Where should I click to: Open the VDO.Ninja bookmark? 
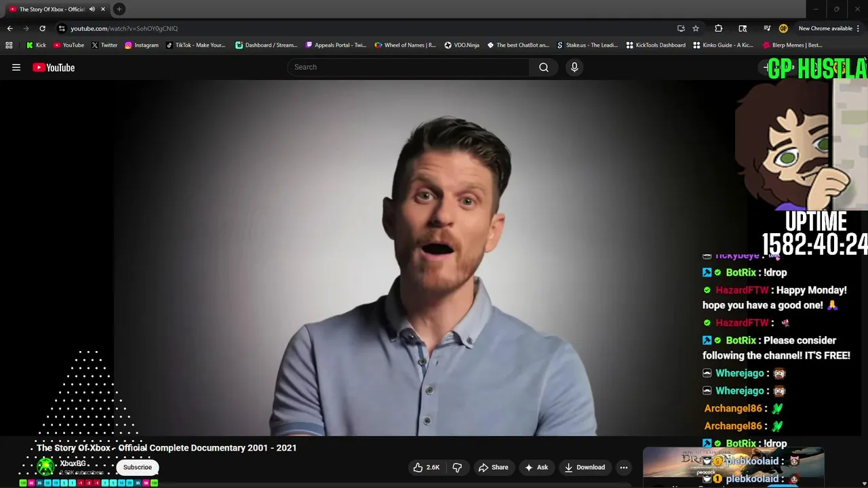point(462,45)
